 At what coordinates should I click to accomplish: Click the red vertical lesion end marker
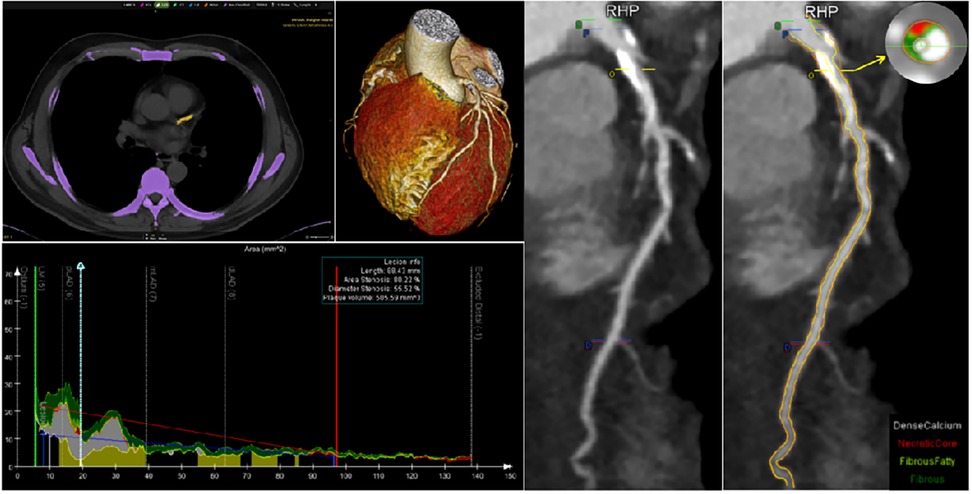337,366
